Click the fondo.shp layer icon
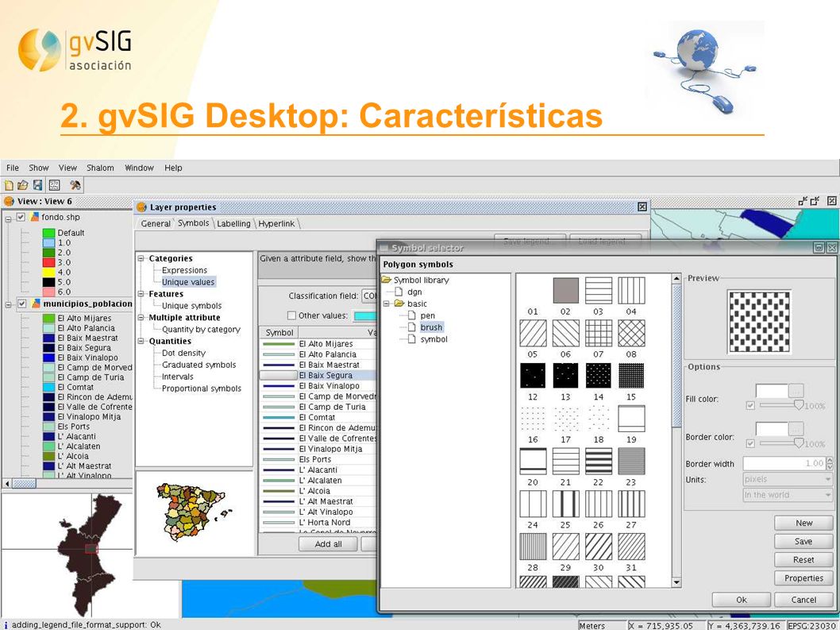The height and width of the screenshot is (630, 840). click(35, 217)
